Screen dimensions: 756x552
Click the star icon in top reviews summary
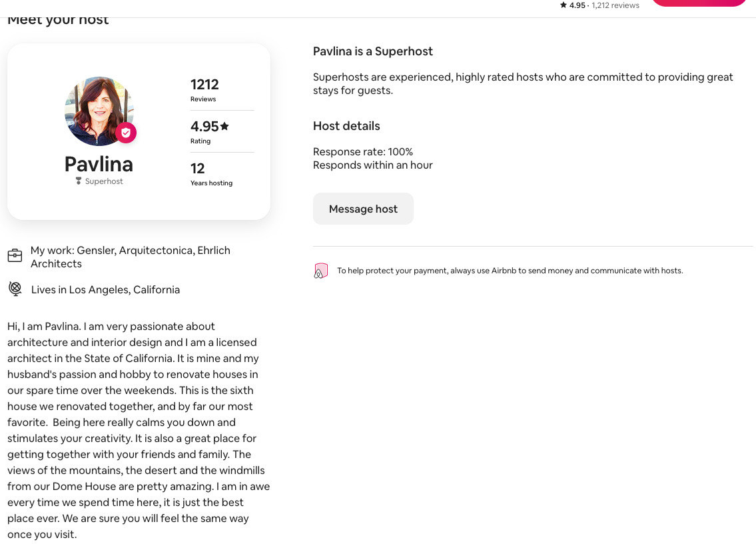[564, 5]
